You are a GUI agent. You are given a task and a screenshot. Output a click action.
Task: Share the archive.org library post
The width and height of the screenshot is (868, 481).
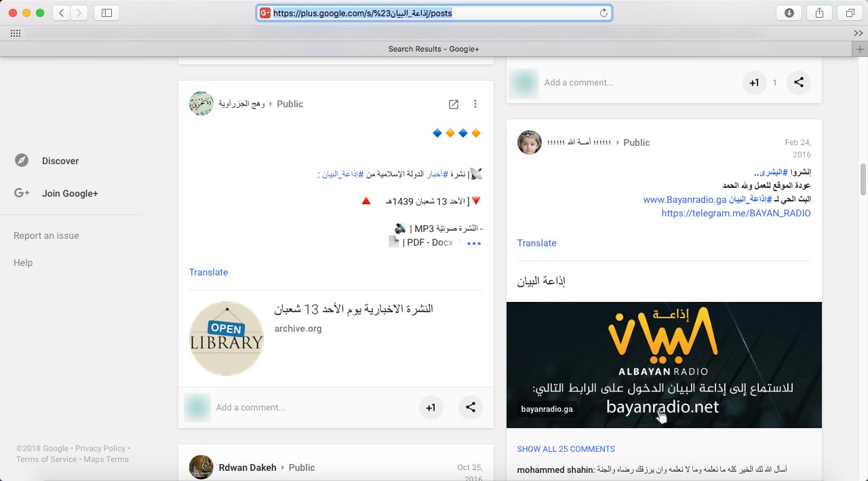(x=471, y=408)
